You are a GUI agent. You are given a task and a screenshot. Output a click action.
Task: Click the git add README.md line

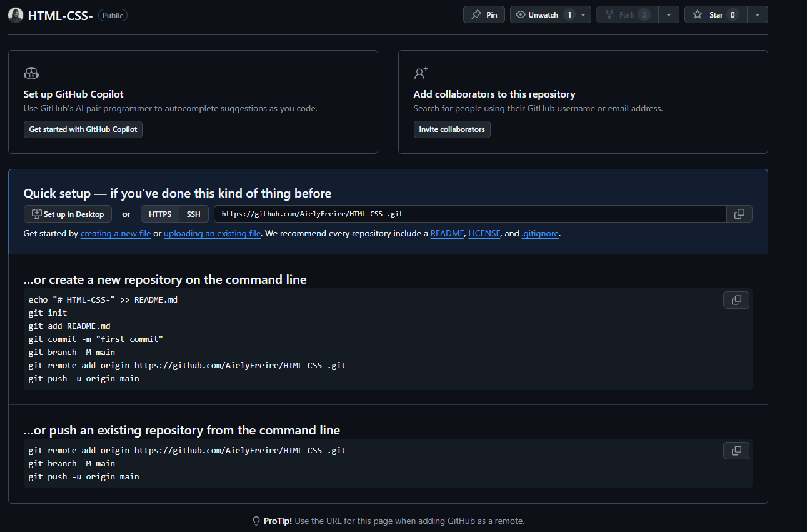click(x=69, y=326)
